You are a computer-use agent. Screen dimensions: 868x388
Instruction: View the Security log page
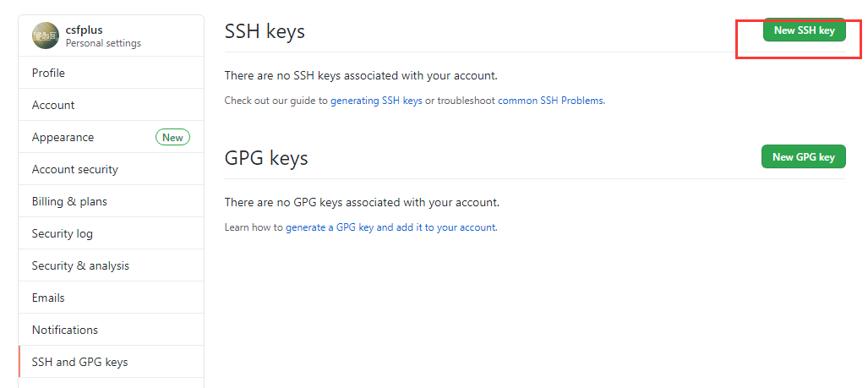63,233
